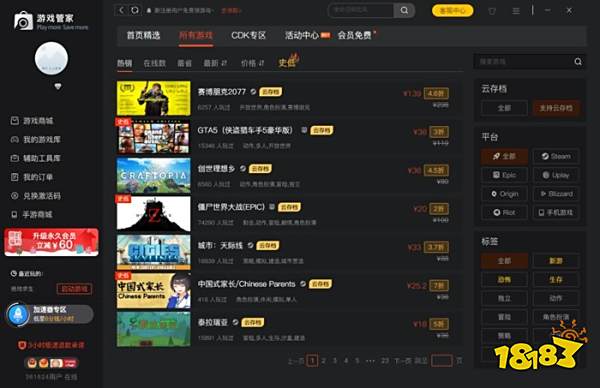Select the Uplay platform filter
Image resolution: width=600 pixels, height=388 pixels.
[x=556, y=175]
